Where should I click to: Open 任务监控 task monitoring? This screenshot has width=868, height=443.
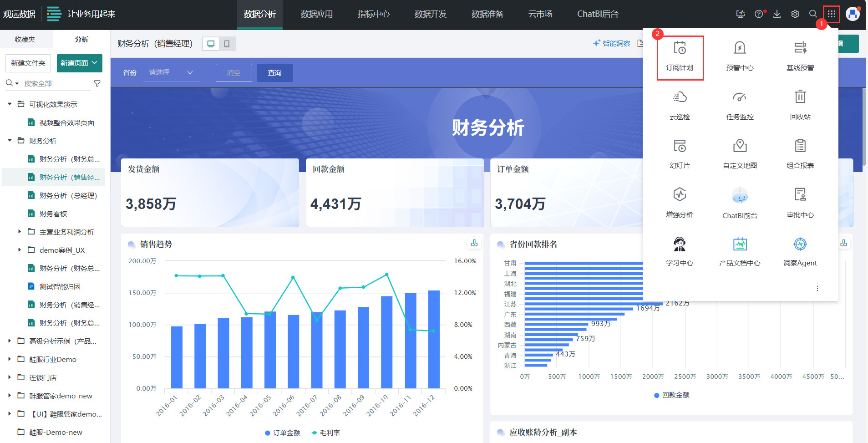point(739,105)
